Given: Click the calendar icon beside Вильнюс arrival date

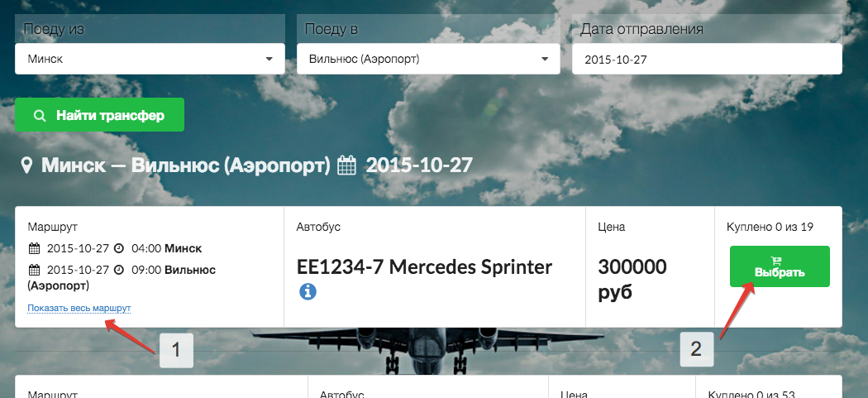Looking at the screenshot, I should pyautogui.click(x=35, y=270).
